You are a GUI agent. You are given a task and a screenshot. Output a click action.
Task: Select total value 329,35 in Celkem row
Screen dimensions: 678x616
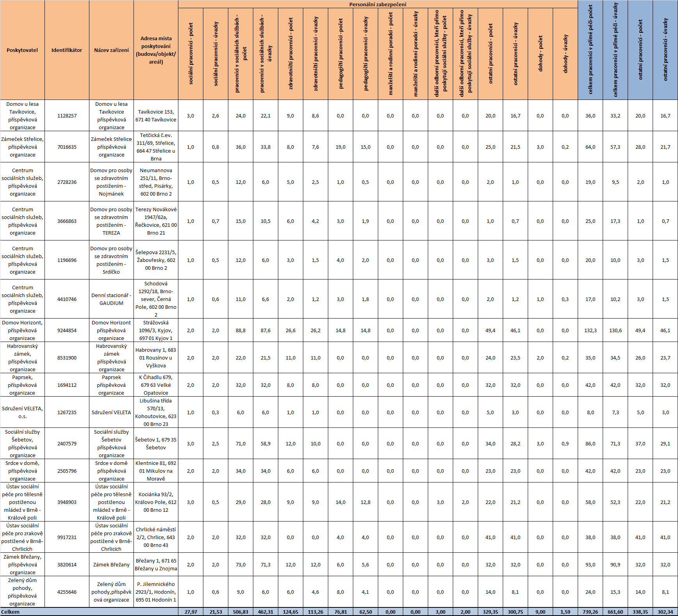490,612
